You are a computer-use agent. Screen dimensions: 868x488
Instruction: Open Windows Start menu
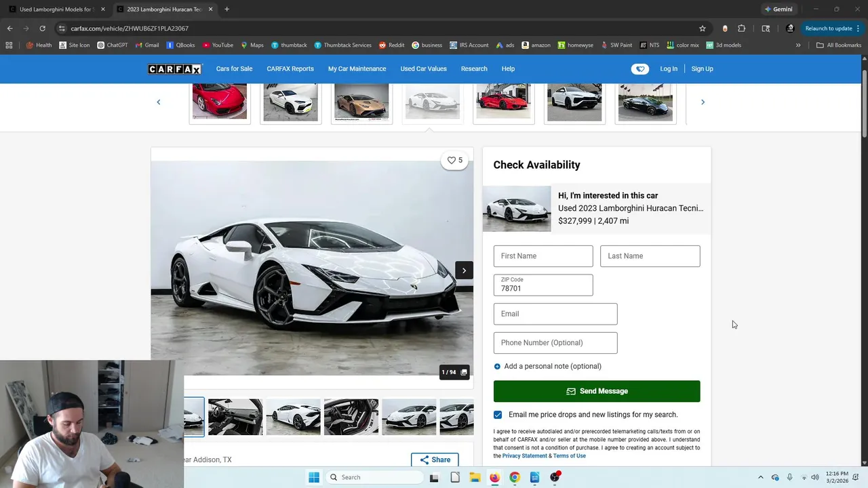tap(314, 477)
